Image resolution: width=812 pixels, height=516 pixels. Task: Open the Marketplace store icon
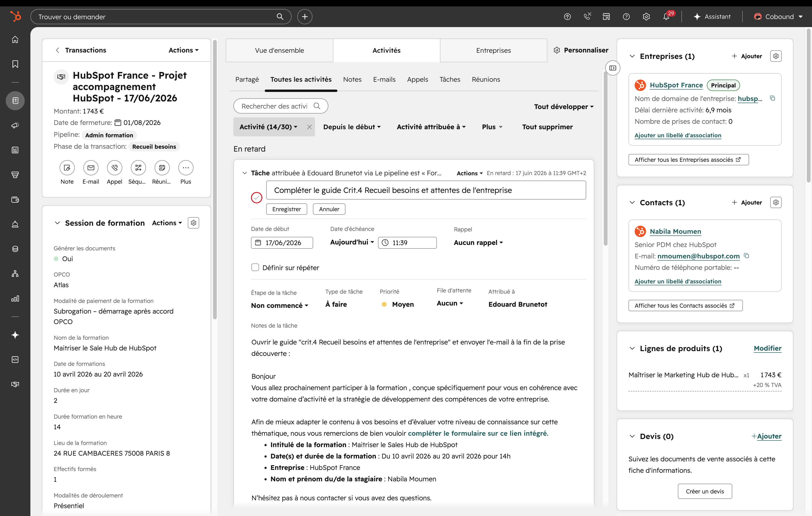click(x=606, y=17)
